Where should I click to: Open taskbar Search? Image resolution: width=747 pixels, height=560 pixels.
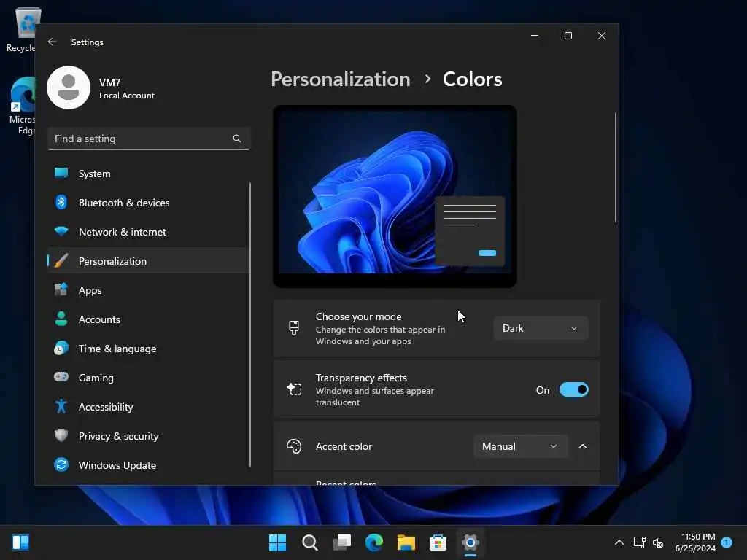tap(309, 542)
